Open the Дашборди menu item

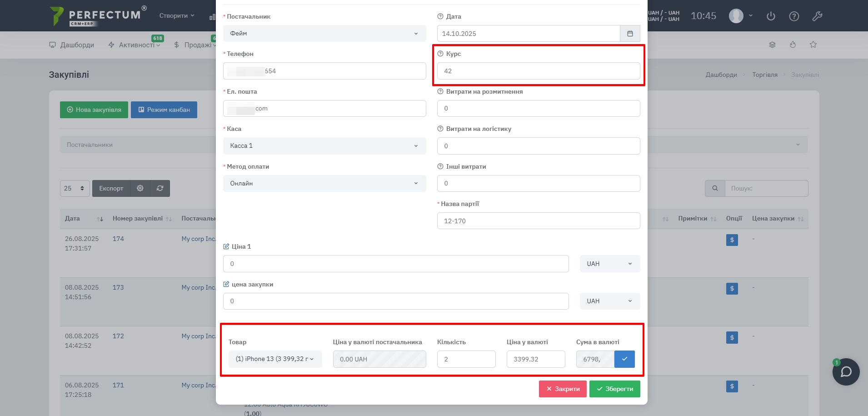coord(72,45)
